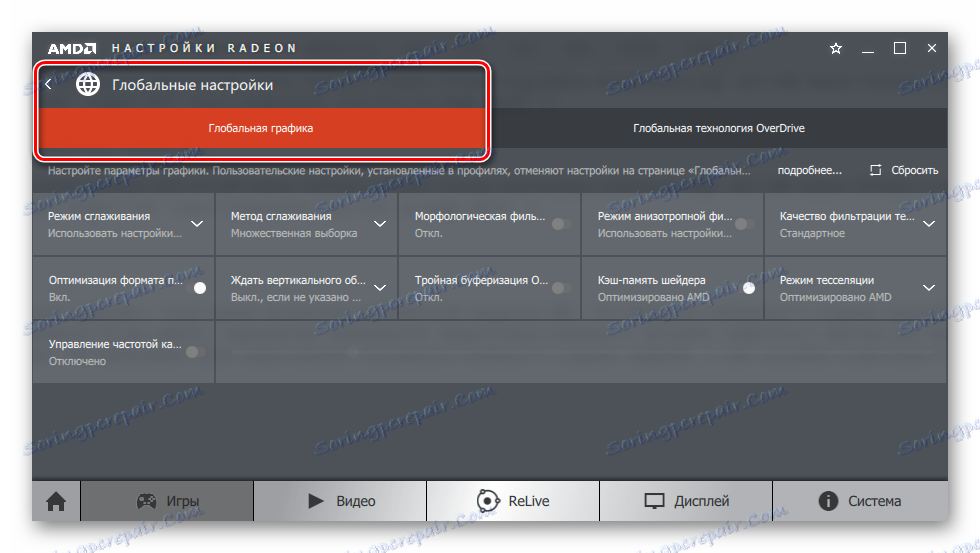Expand Ждать вертикального обновления dropdown
980x553 pixels.
[x=380, y=288]
